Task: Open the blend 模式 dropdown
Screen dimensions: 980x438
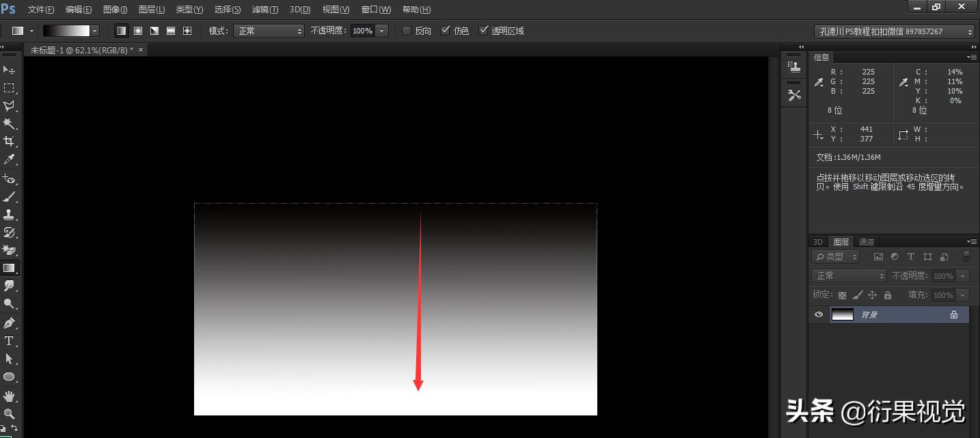Action: pos(269,30)
